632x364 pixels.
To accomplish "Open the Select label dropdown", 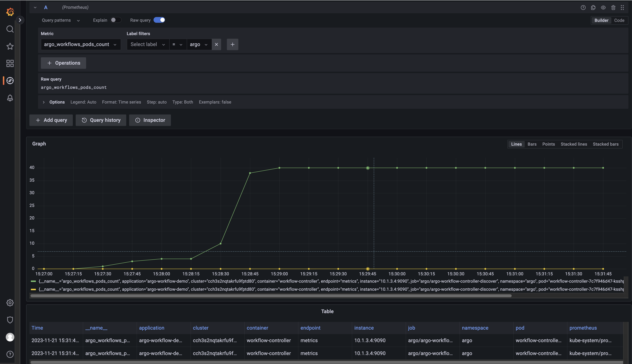I will (148, 44).
